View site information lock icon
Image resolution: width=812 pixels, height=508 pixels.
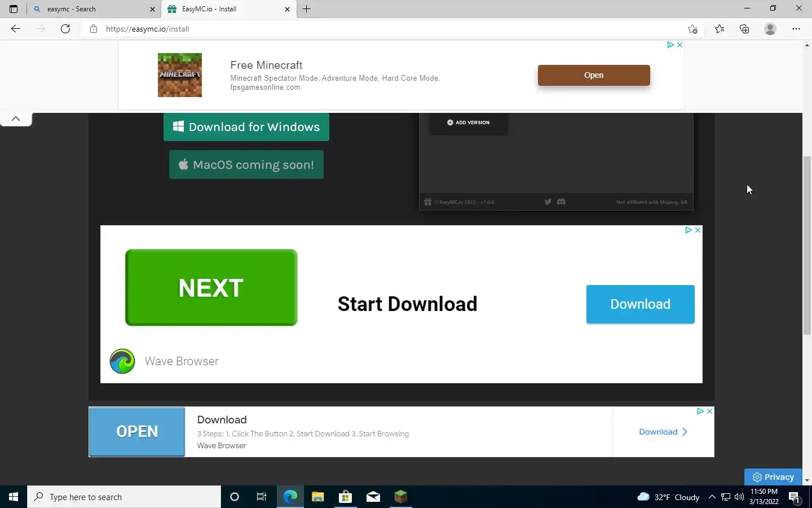click(x=94, y=29)
